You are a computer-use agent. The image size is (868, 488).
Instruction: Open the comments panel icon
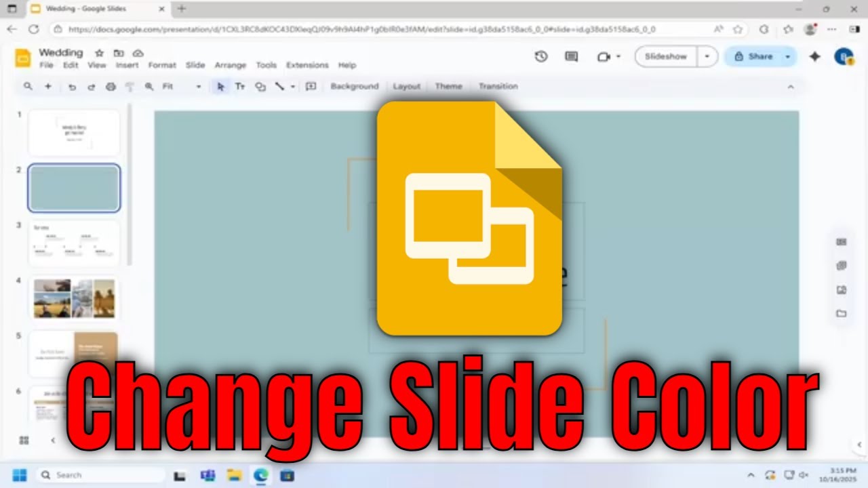[x=572, y=57]
